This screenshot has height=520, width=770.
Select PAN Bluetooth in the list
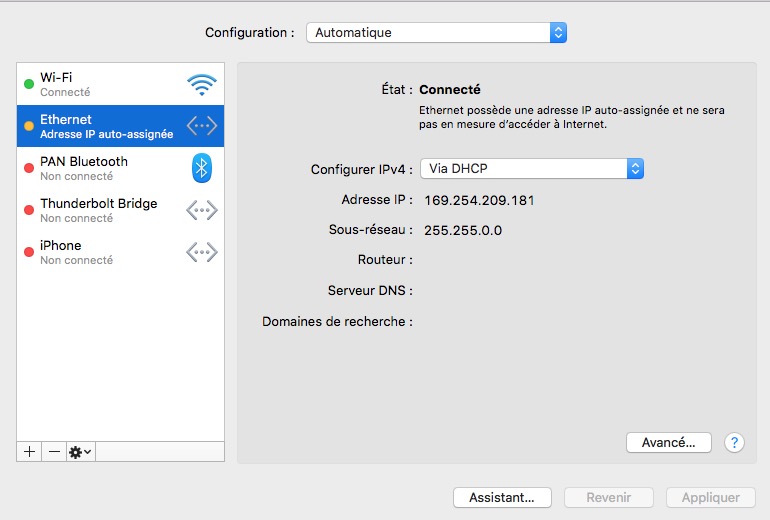[x=100, y=168]
